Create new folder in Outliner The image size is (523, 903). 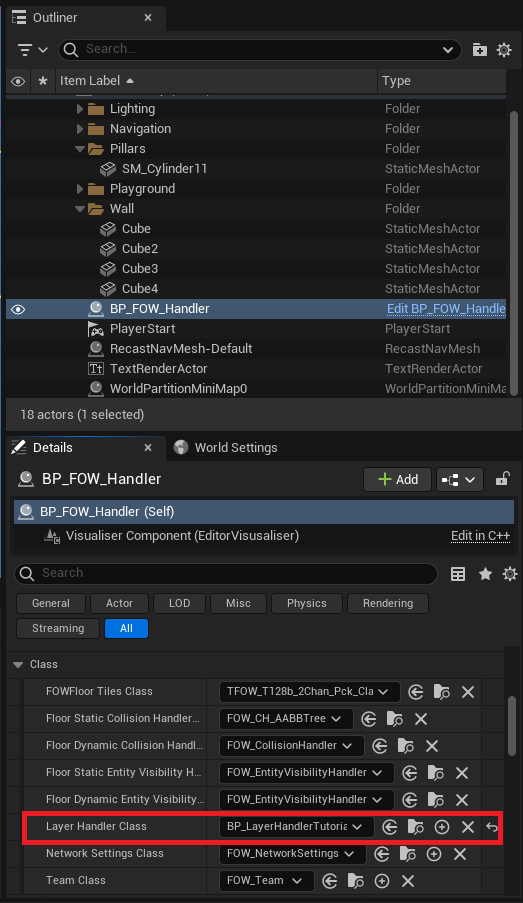[x=479, y=50]
